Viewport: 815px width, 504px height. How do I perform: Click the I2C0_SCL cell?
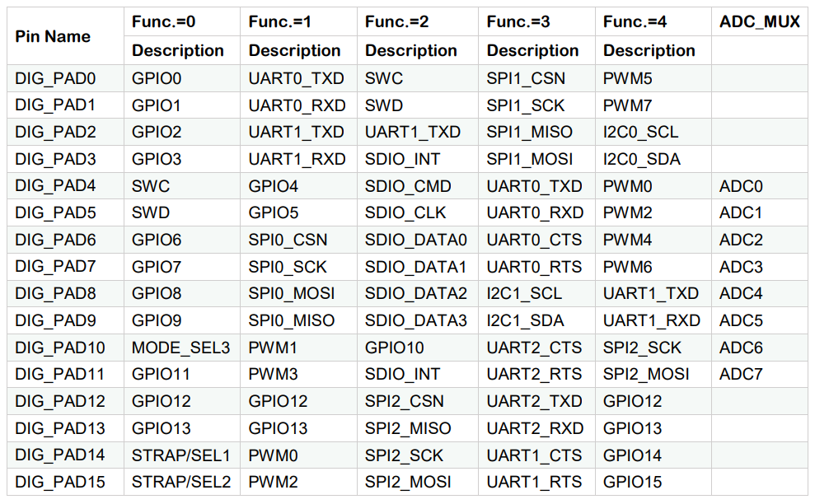[653, 132]
